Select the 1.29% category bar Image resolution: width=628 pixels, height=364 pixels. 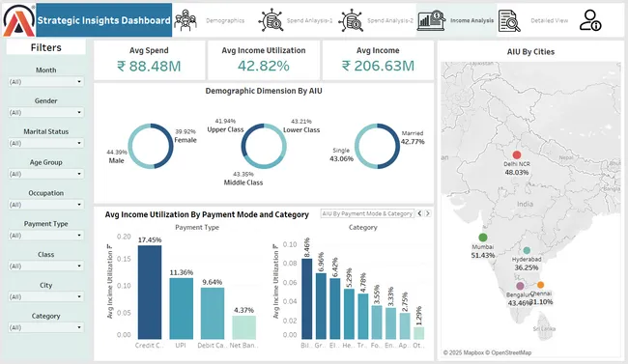(418, 333)
